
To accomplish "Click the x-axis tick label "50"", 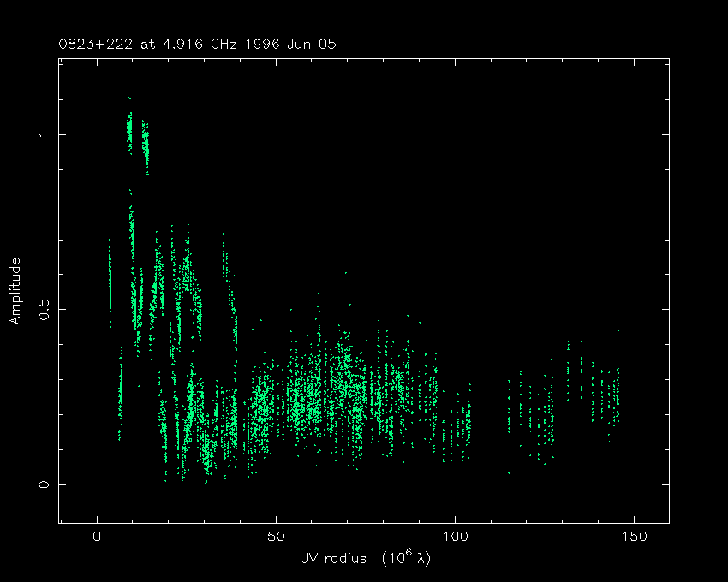I will pos(276,537).
